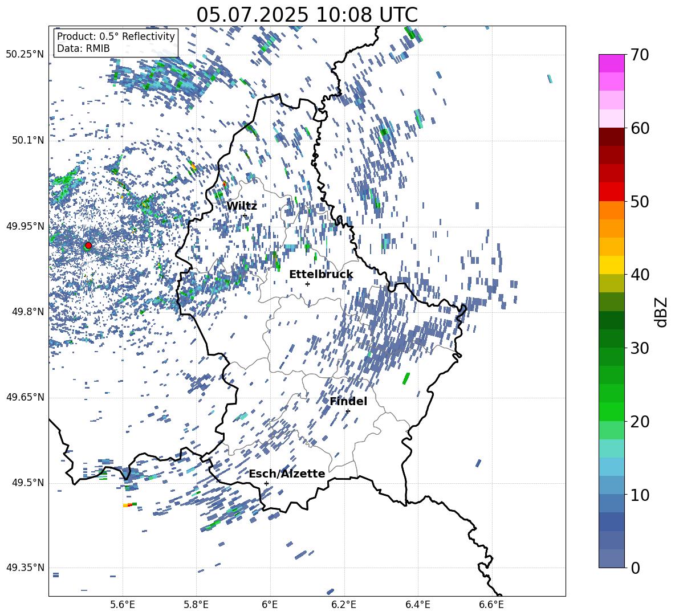This screenshot has height=616, width=675.
Task: Pick the bright red swatch just above 50 dBZ
Action: tap(611, 192)
